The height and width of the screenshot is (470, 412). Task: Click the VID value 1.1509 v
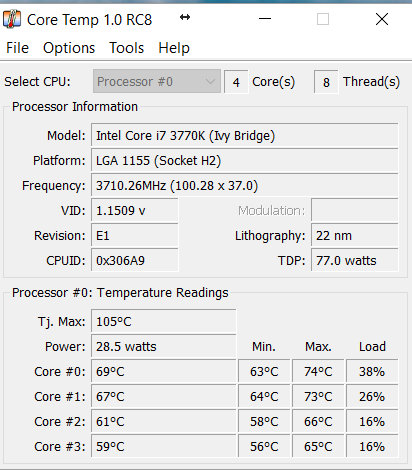click(x=135, y=211)
